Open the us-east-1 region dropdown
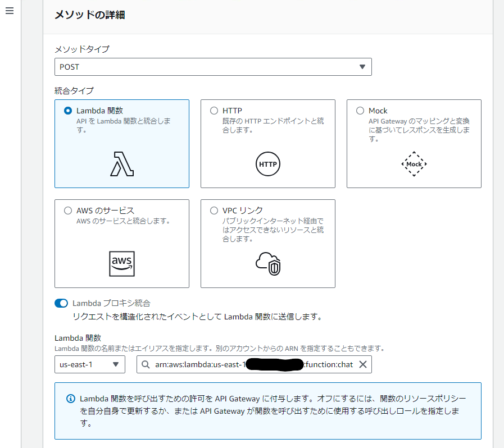The width and height of the screenshot is (504, 448). 90,364
